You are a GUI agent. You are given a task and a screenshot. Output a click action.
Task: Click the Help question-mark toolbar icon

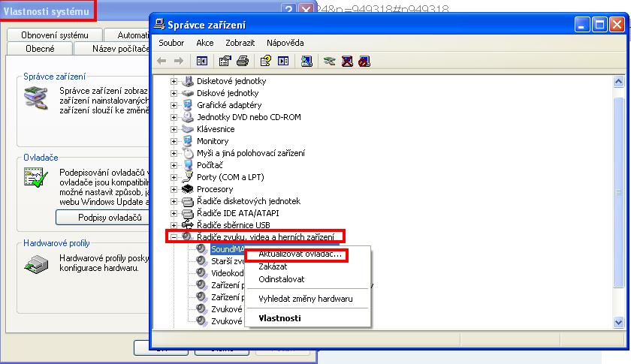[x=266, y=61]
